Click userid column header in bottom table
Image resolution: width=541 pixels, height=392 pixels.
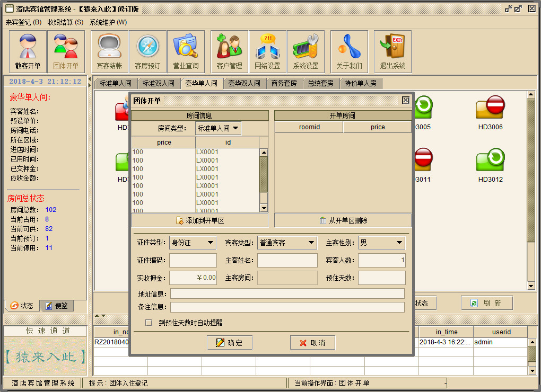click(x=501, y=332)
